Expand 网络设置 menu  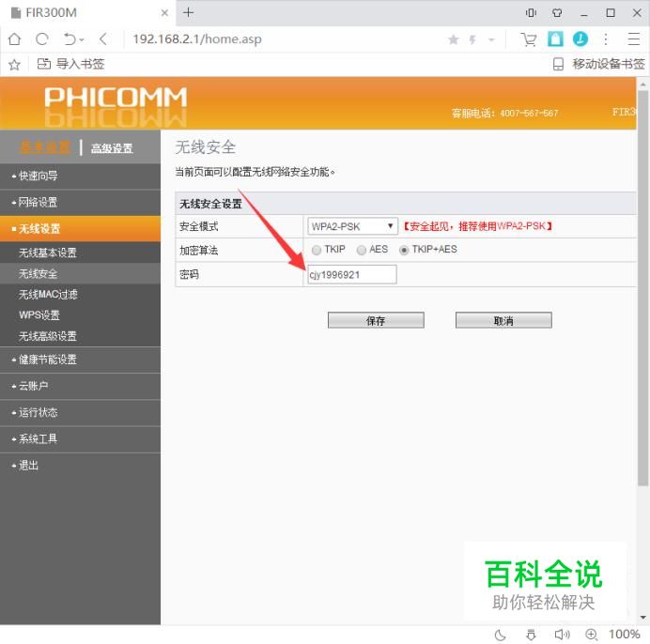pyautogui.click(x=80, y=202)
